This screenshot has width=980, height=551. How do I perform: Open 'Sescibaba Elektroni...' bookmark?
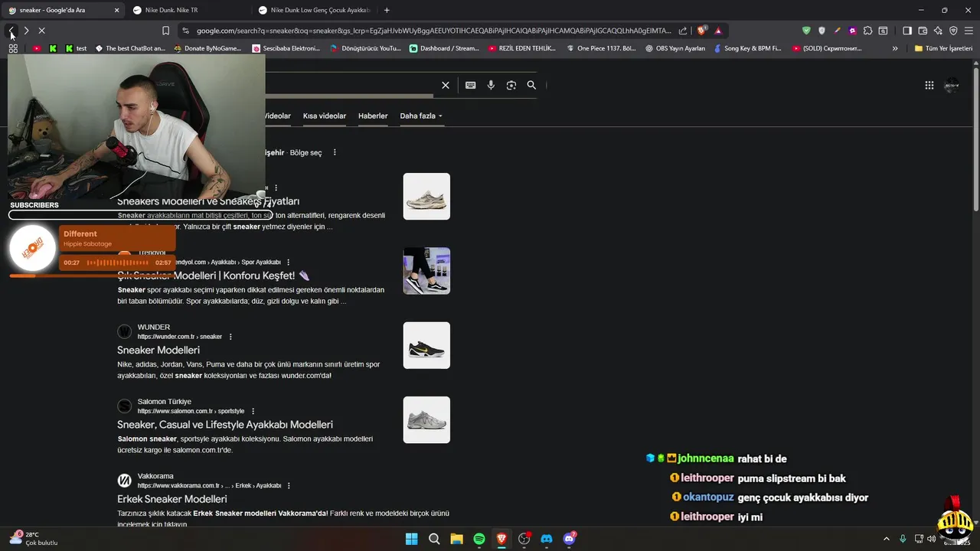click(286, 48)
